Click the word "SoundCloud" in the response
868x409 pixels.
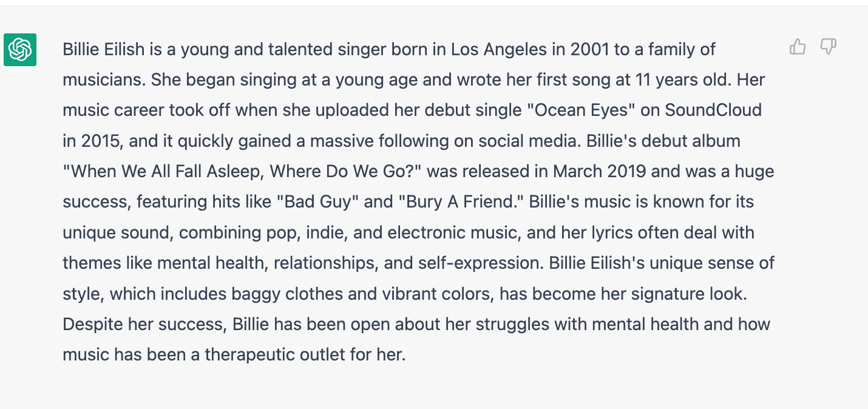tap(713, 110)
